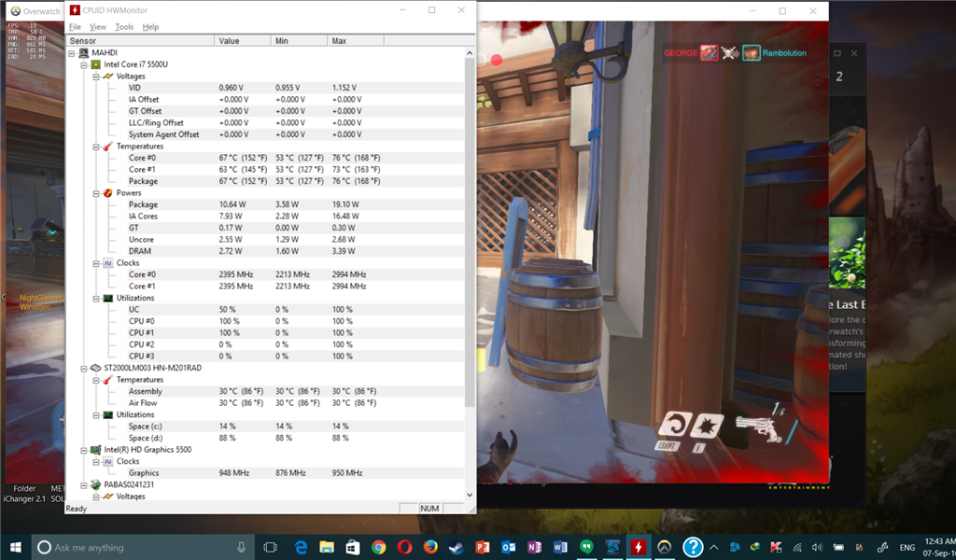
Task: Click the MAHDI computer icon
Action: click(83, 53)
